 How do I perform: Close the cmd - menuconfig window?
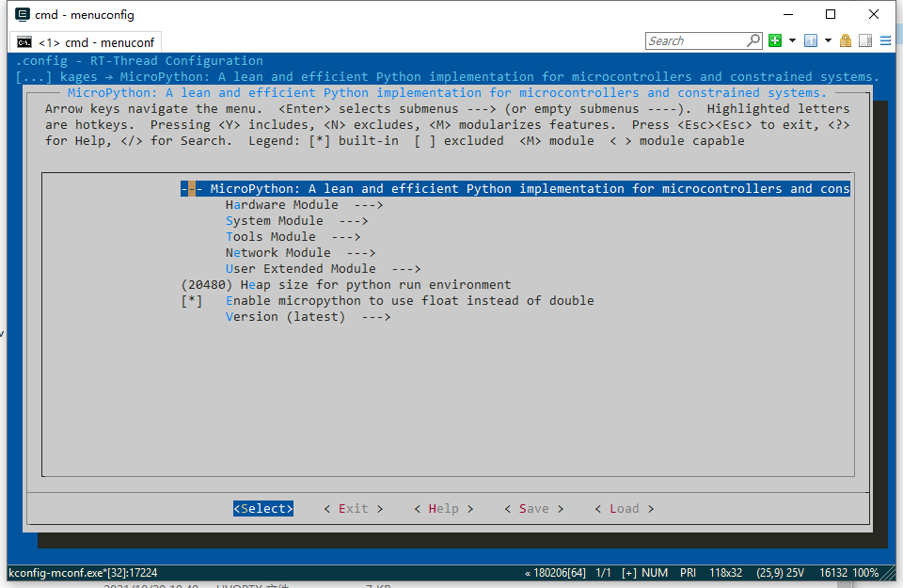coord(874,14)
